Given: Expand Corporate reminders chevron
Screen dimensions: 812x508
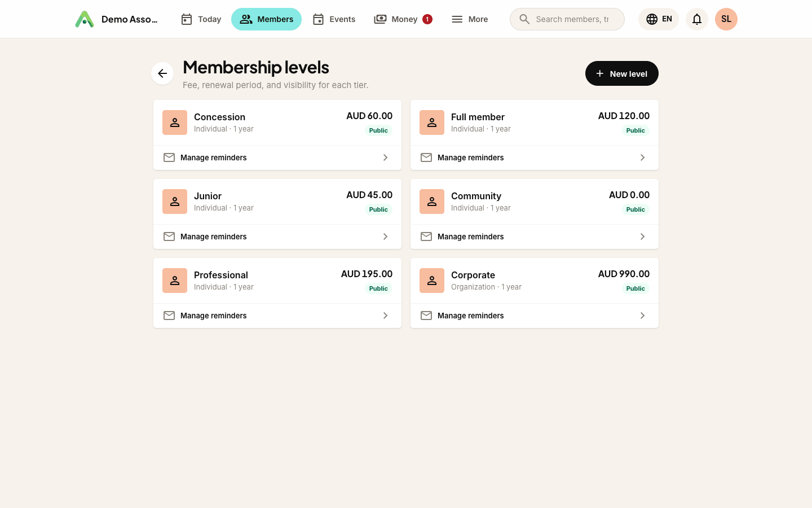Looking at the screenshot, I should [x=643, y=316].
